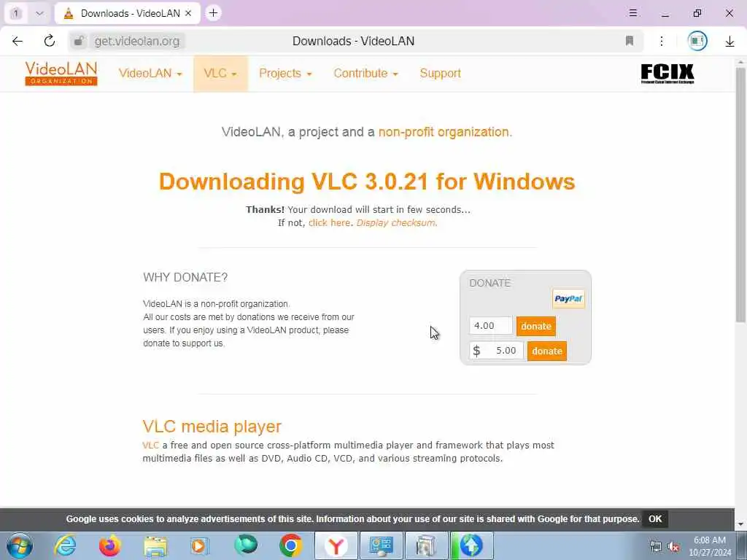747x560 pixels.
Task: Open the green round browser taskbar icon
Action: [x=246, y=545]
